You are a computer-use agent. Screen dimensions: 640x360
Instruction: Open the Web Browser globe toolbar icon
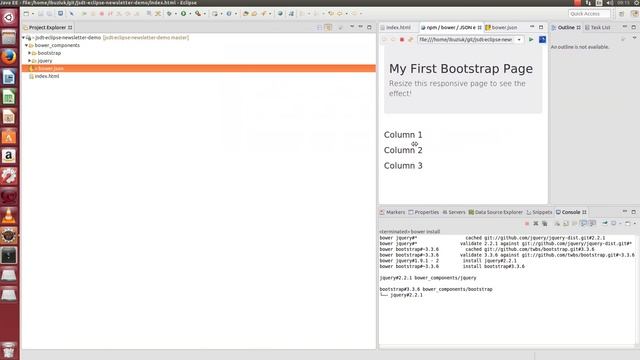coord(280,13)
